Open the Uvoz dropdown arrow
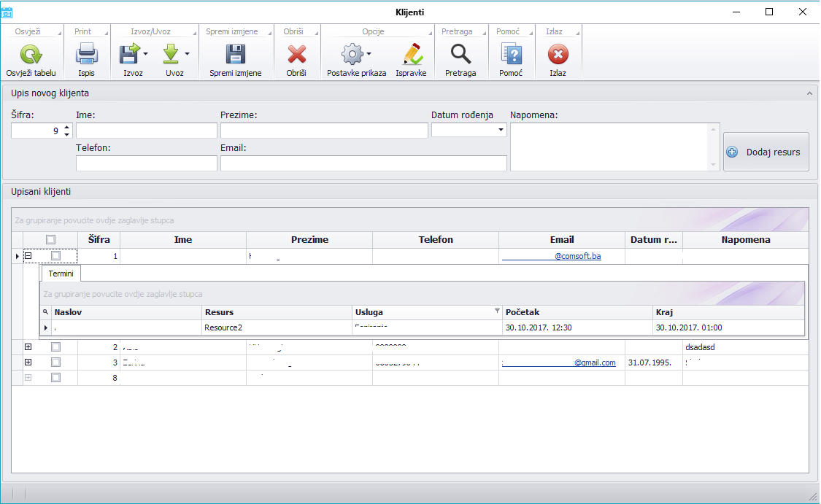Viewport: 821px width, 504px height. tap(187, 54)
